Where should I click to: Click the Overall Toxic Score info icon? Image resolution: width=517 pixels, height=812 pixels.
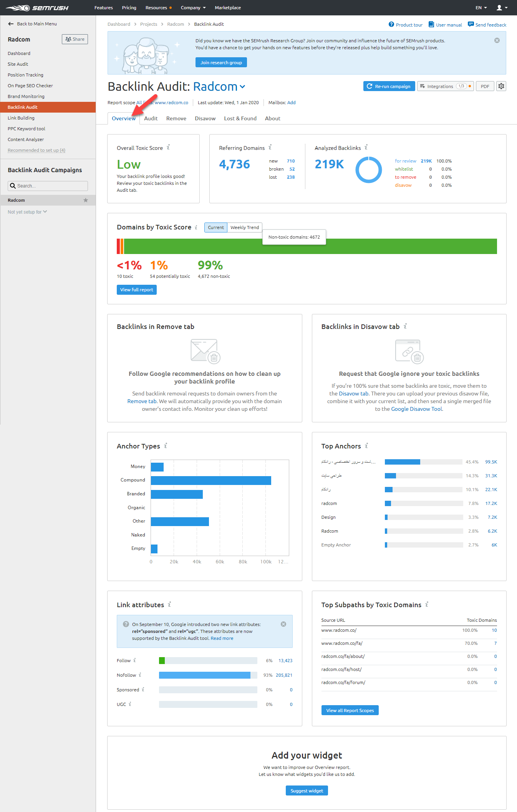click(x=168, y=147)
